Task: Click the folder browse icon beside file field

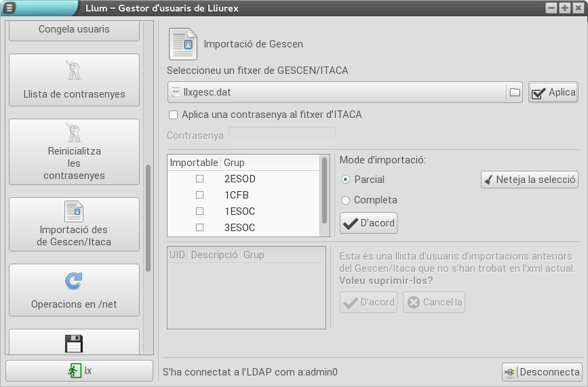Action: point(515,92)
